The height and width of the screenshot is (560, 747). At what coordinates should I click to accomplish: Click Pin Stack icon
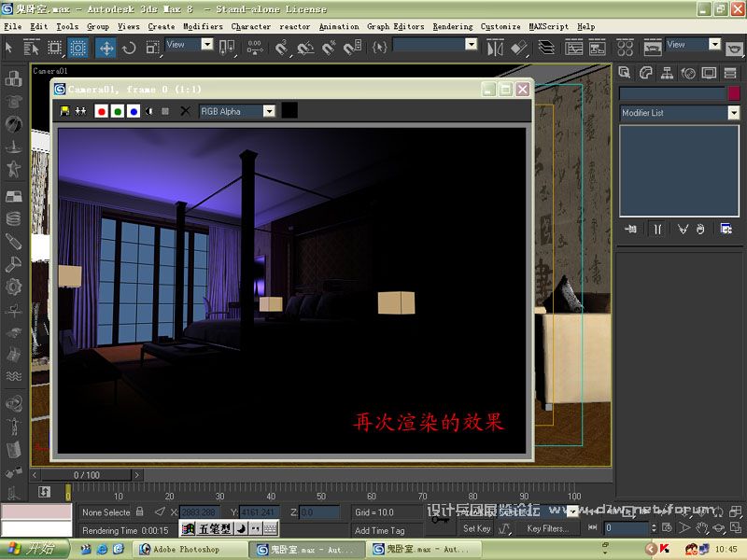631,230
